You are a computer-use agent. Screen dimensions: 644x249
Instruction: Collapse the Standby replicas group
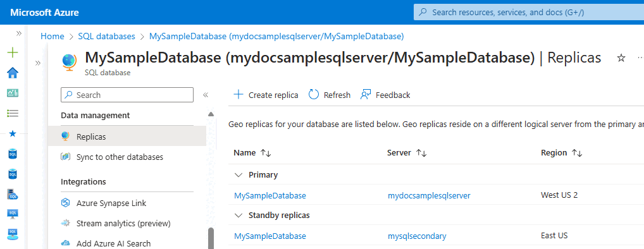click(238, 215)
